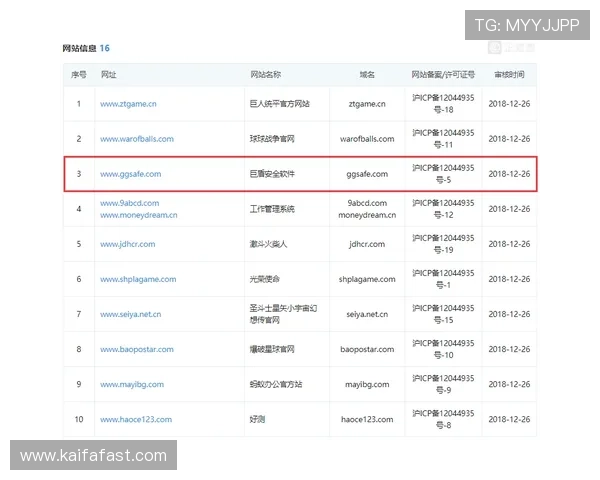The height and width of the screenshot is (480, 600).
Task: Open the www.haoce123.com link
Action: (136, 420)
